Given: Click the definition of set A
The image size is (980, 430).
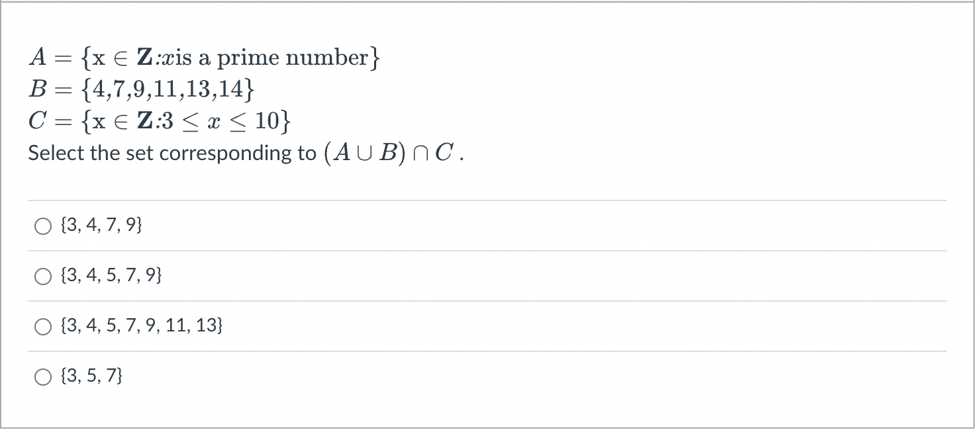Looking at the screenshot, I should point(205,58).
